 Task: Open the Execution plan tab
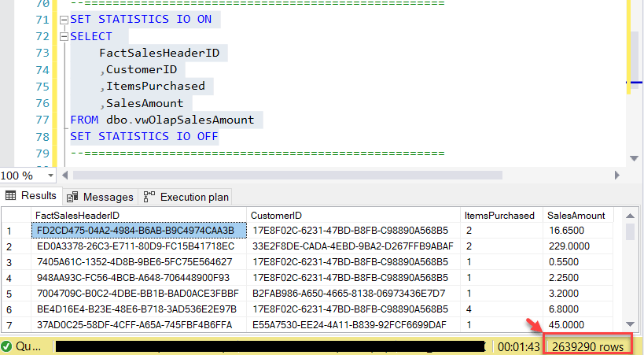tap(186, 197)
